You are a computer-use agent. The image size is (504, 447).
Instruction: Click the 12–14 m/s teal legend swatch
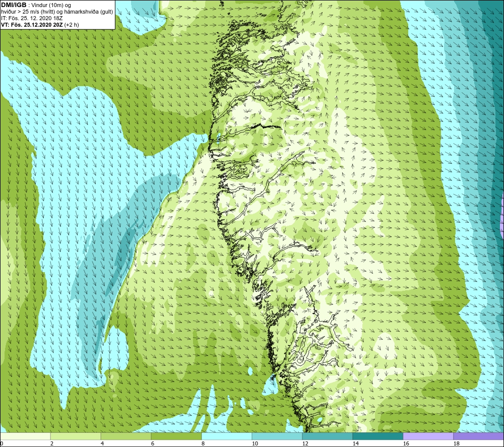click(x=327, y=436)
